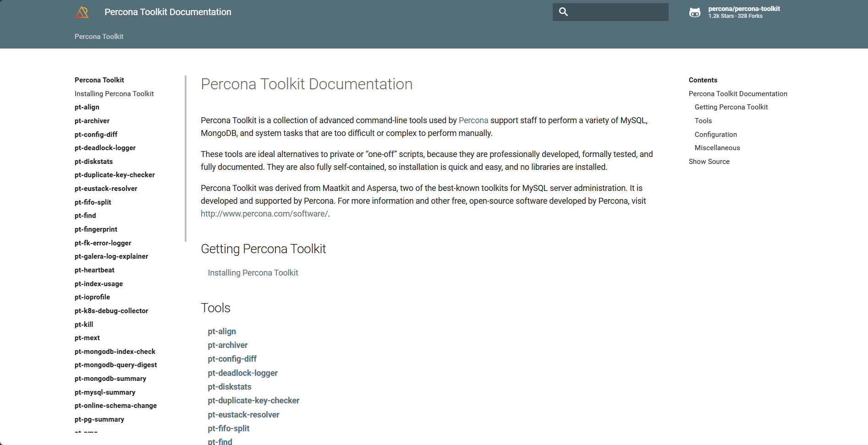Follow the Percona link in first paragraph

pyautogui.click(x=473, y=120)
